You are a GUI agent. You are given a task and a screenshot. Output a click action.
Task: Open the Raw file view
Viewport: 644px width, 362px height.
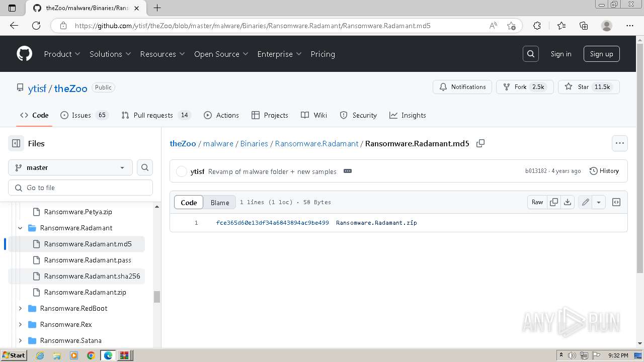click(x=537, y=202)
